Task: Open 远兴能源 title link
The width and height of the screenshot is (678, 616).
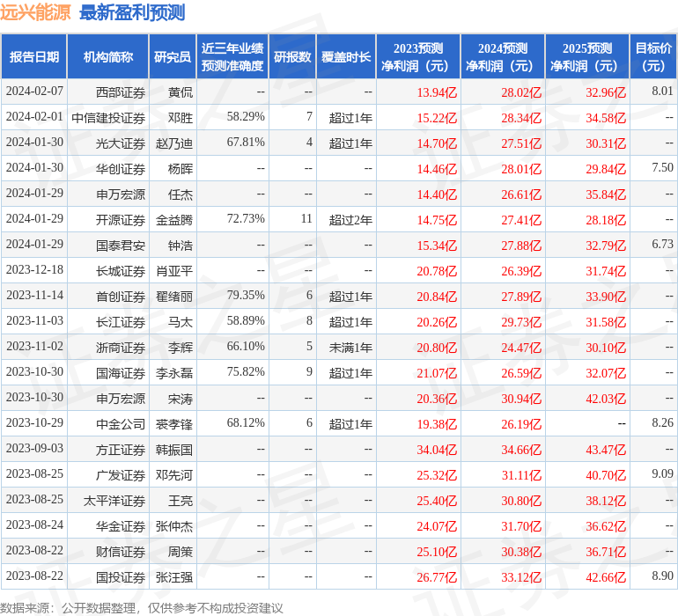Action: 35,12
